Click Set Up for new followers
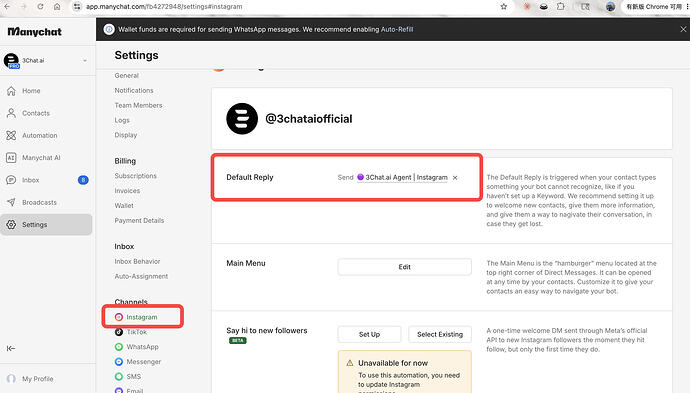Screen dimensions: 690x393 (x=369, y=334)
